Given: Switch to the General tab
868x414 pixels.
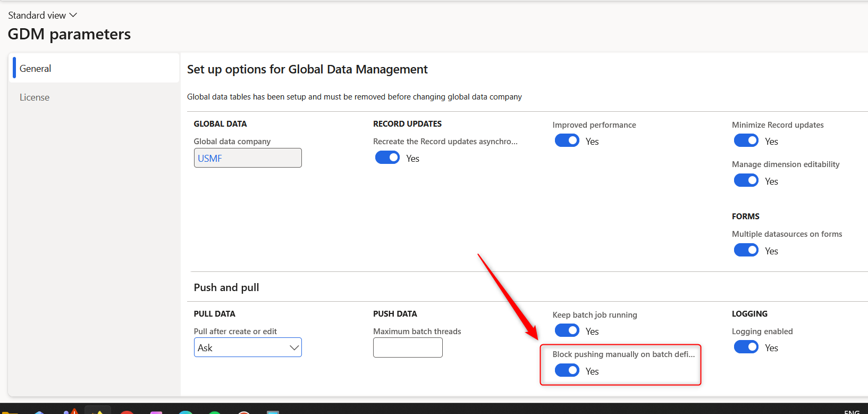Looking at the screenshot, I should (36, 69).
